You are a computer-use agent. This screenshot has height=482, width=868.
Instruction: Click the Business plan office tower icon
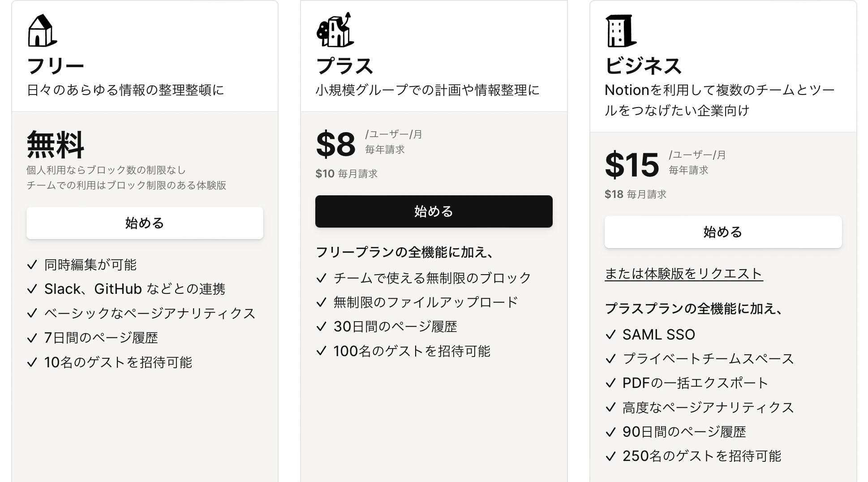(621, 31)
